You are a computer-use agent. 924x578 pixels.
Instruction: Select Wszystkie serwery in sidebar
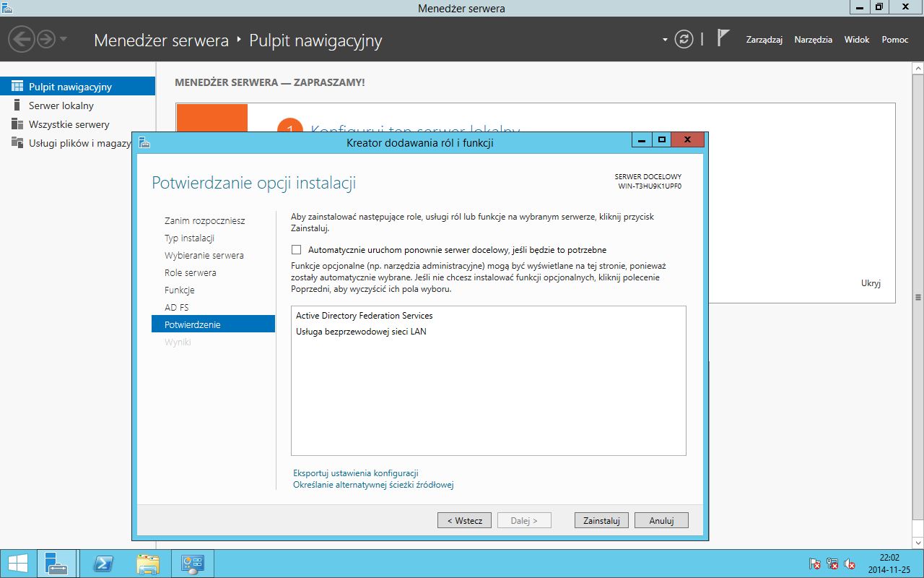pyautogui.click(x=77, y=124)
